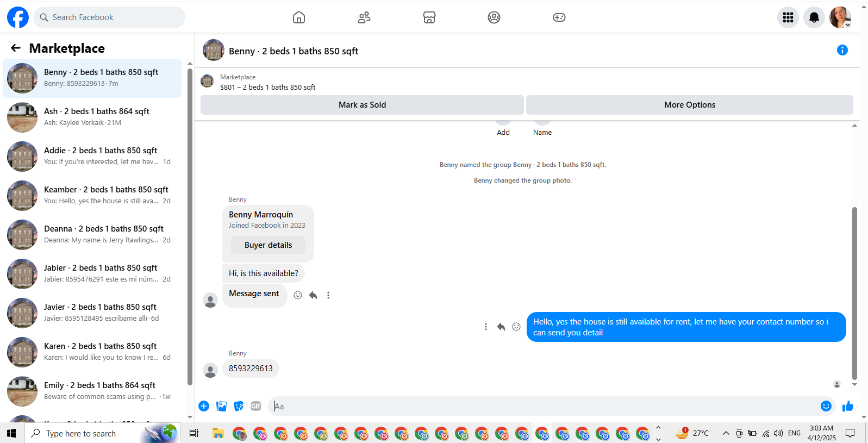Open the Ash 2 beds 864 sqft conversation
Image resolution: width=868 pixels, height=443 pixels.
pos(92,117)
